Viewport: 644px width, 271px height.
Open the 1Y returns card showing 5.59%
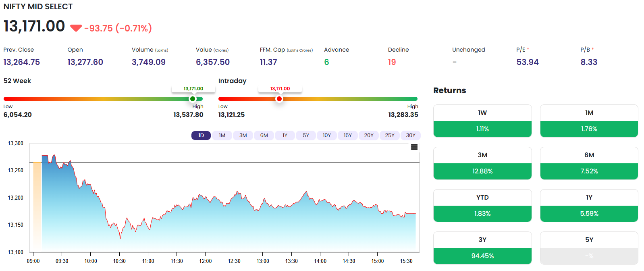[x=589, y=206]
